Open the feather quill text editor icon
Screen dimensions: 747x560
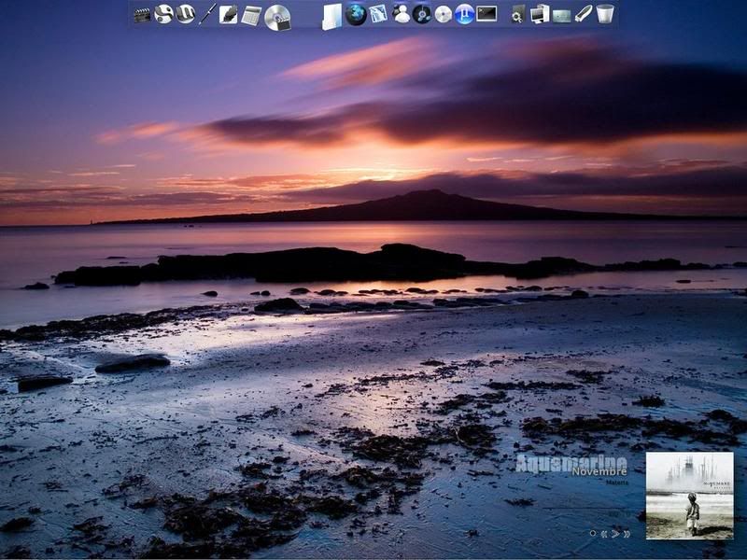click(228, 14)
